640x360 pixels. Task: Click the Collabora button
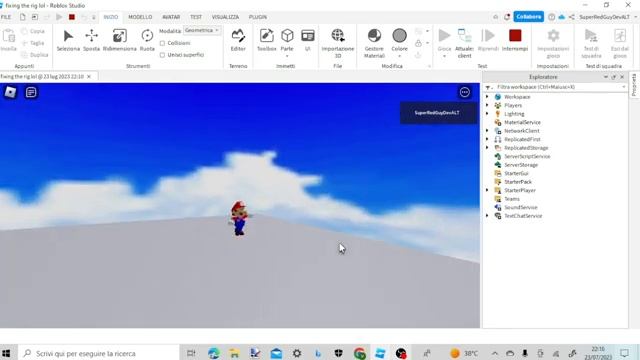528,17
